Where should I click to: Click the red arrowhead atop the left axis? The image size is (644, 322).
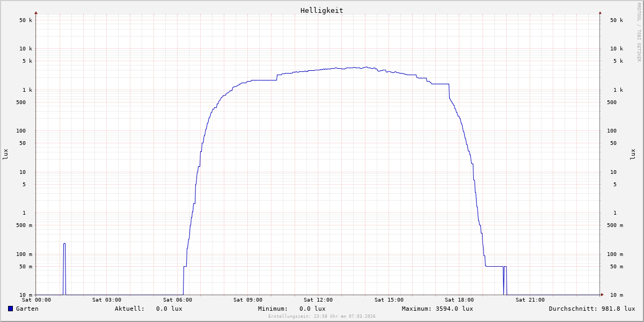tap(36, 12)
